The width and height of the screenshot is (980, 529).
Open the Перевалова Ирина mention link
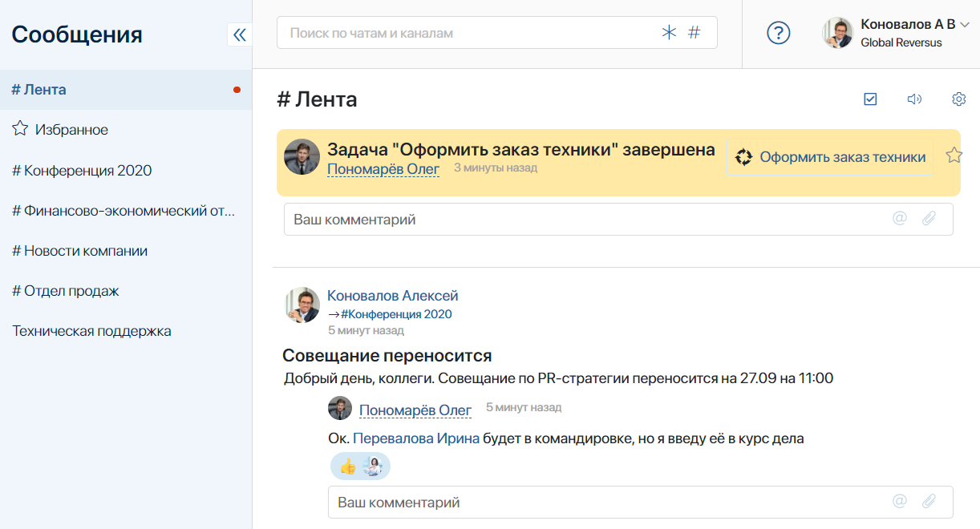(416, 438)
